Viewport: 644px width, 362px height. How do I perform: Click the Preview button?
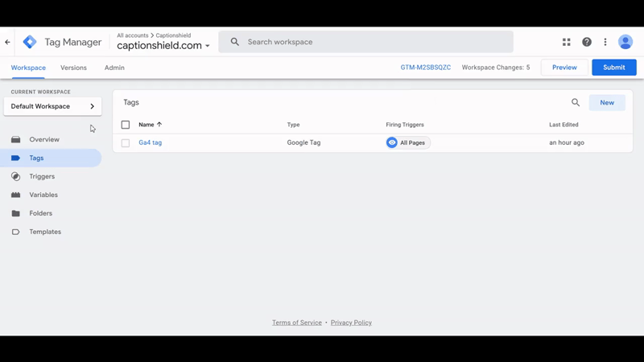(x=564, y=68)
